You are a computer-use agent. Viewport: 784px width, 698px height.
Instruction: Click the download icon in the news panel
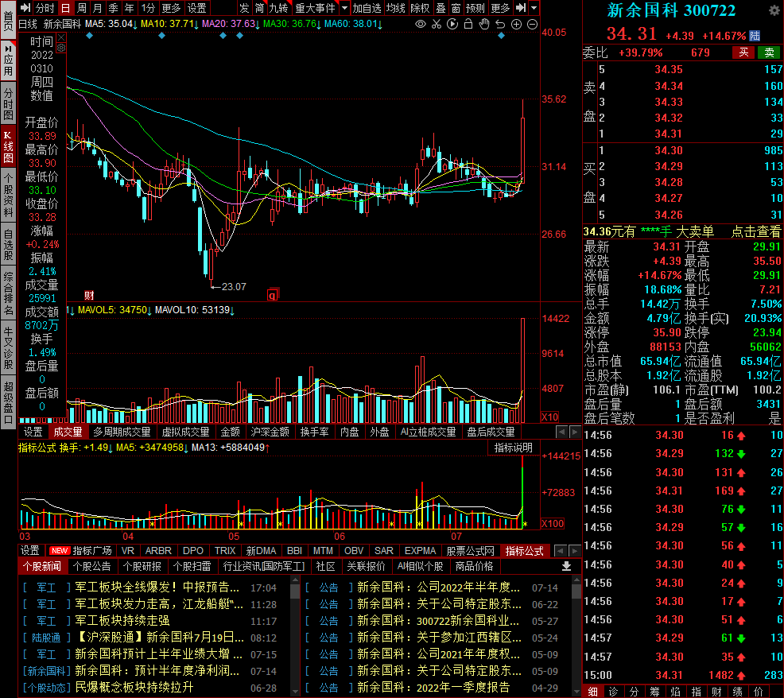click(x=566, y=566)
